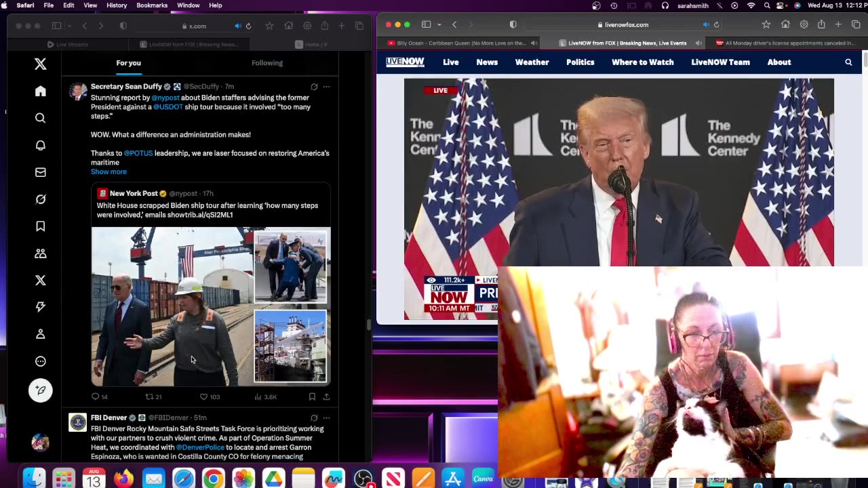Open X home icon in sidebar
The height and width of the screenshot is (488, 868).
[41, 91]
